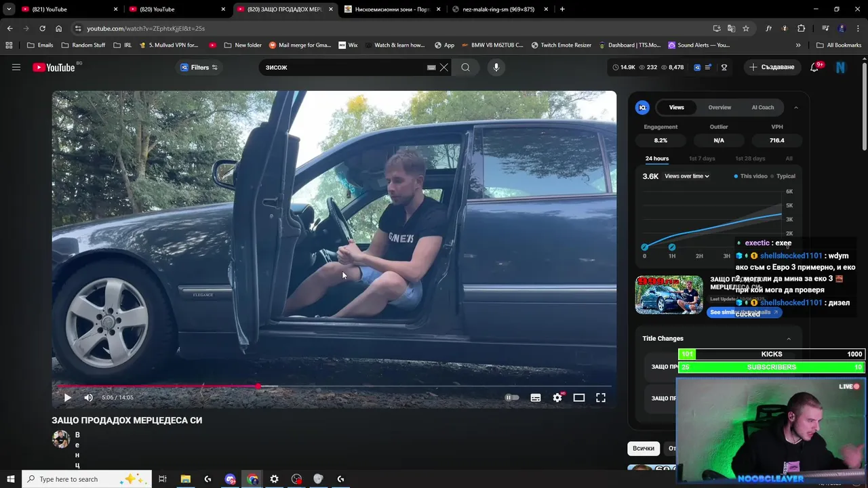Viewport: 868px width, 488px height.
Task: Play the video
Action: 67,397
